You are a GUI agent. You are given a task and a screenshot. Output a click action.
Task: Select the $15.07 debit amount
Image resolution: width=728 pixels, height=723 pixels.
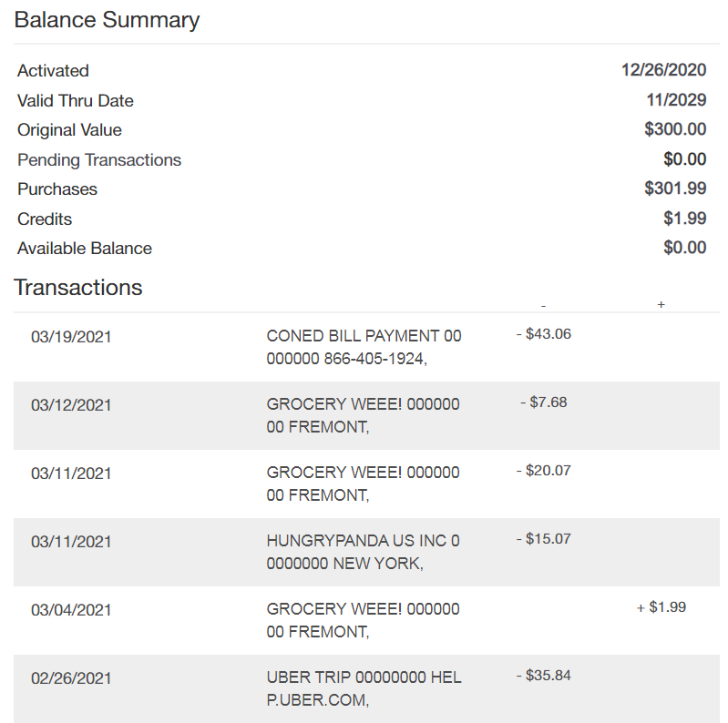pos(544,539)
